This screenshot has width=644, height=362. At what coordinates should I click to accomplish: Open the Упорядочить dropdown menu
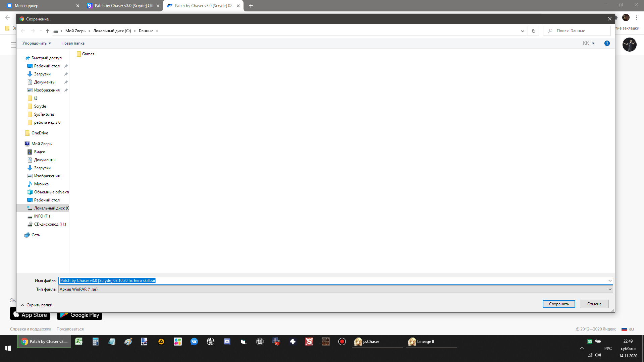point(37,43)
